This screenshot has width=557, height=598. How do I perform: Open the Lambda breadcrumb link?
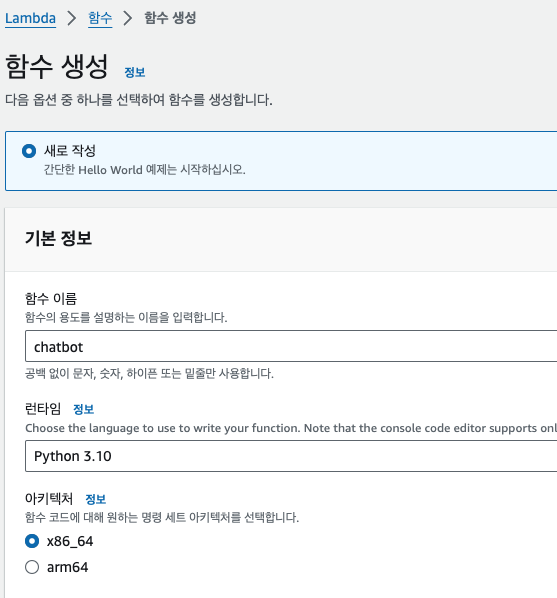coord(30,18)
